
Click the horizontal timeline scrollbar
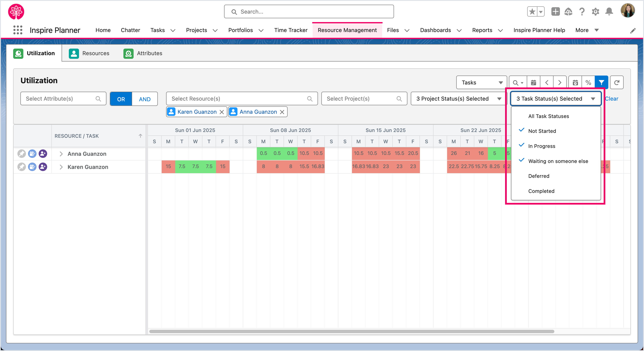pos(352,331)
